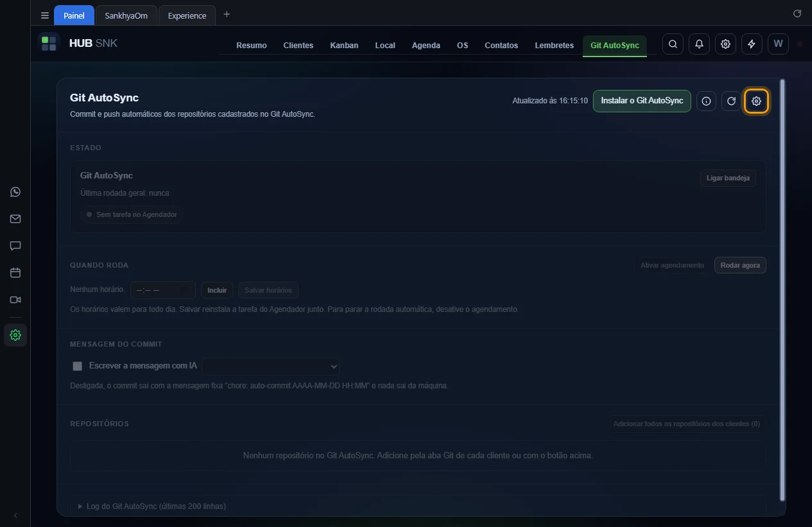
Task: Open mail from the left sidebar
Action: tap(15, 219)
